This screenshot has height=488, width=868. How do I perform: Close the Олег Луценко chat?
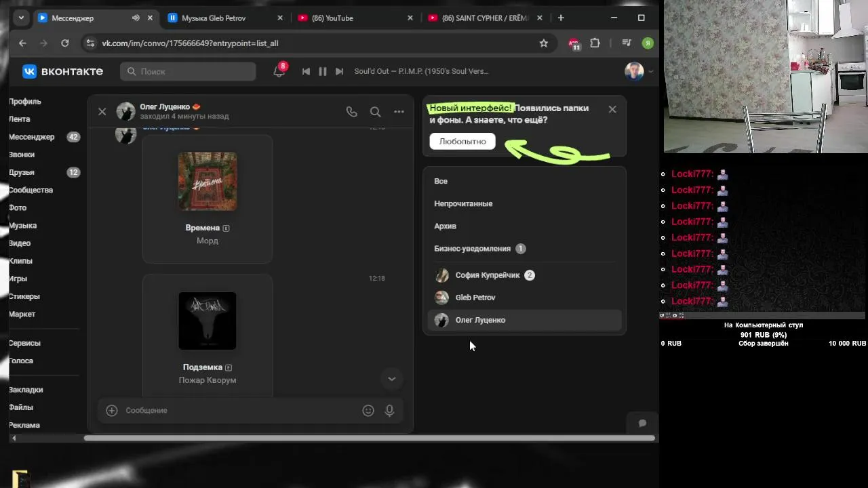pos(102,112)
